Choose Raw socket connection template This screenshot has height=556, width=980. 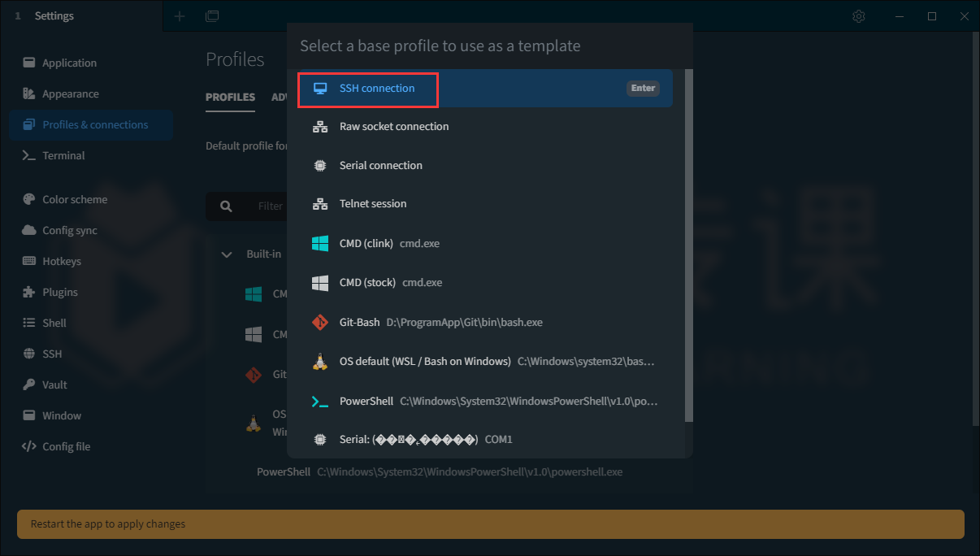pyautogui.click(x=485, y=127)
